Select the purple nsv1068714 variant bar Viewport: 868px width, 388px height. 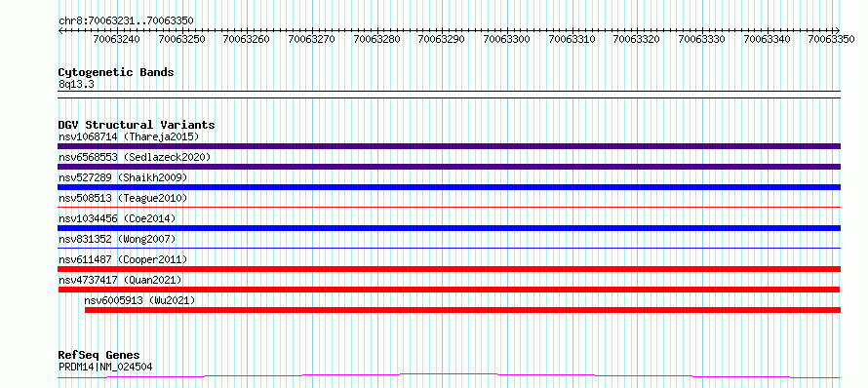[x=449, y=146]
